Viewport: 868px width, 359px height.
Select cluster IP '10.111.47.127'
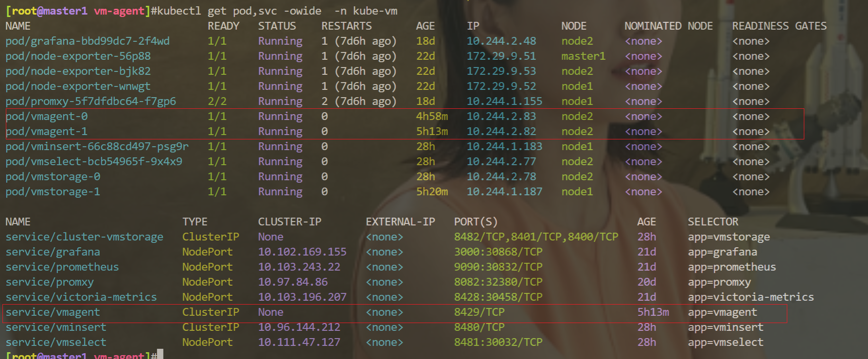(299, 342)
